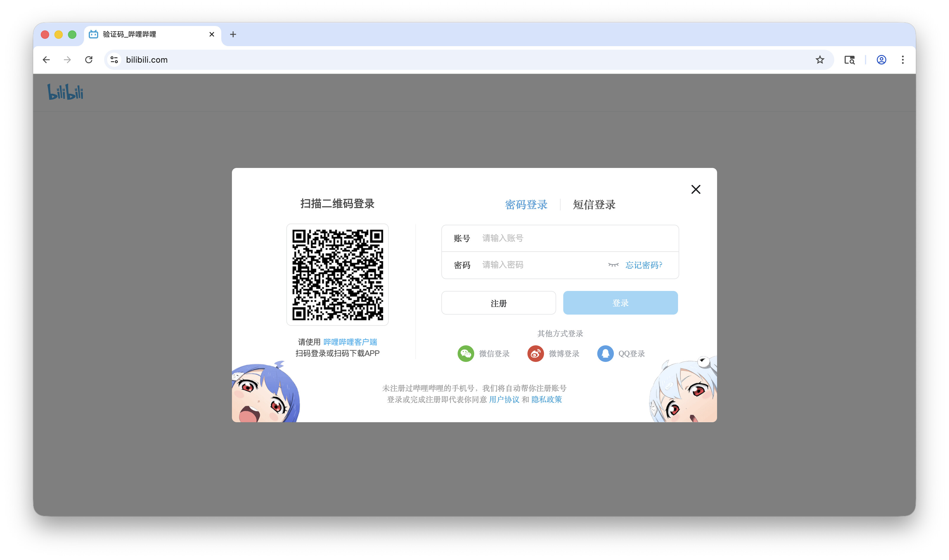
Task: Switch to 短信登录 tab
Action: [x=594, y=205]
